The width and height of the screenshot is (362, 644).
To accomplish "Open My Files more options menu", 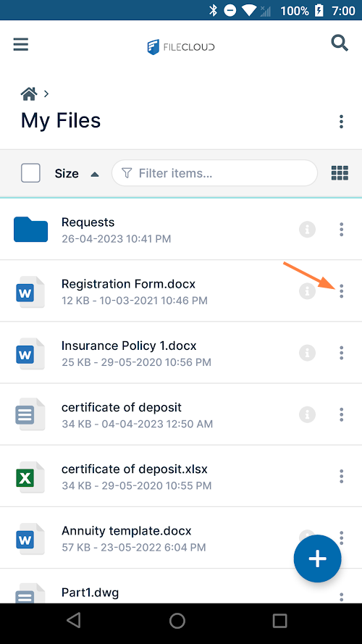I will [x=341, y=122].
